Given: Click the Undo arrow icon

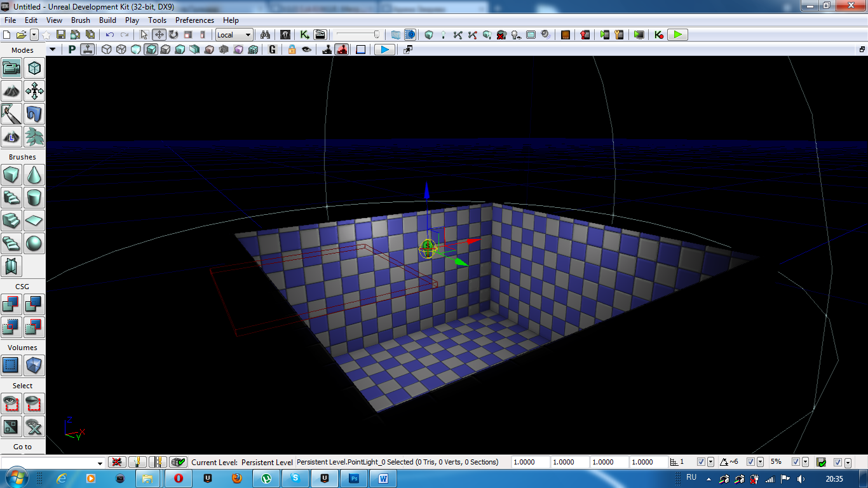Looking at the screenshot, I should click(110, 35).
